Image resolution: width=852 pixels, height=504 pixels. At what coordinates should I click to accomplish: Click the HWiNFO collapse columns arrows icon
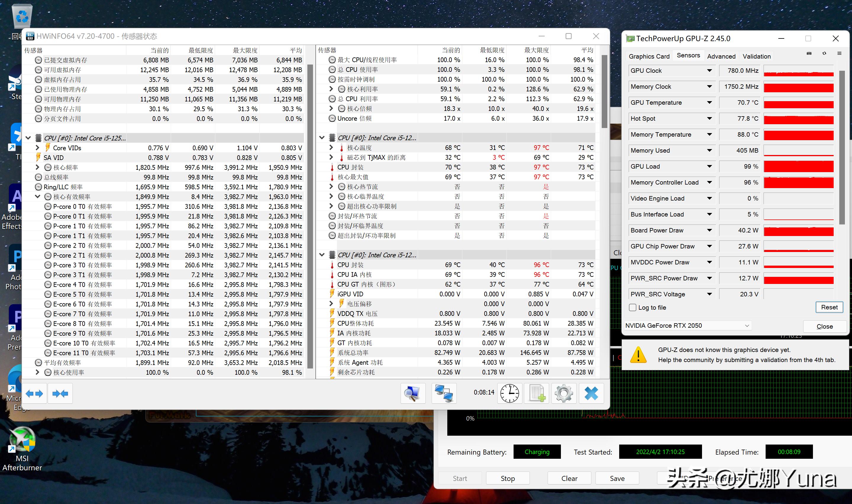click(60, 394)
